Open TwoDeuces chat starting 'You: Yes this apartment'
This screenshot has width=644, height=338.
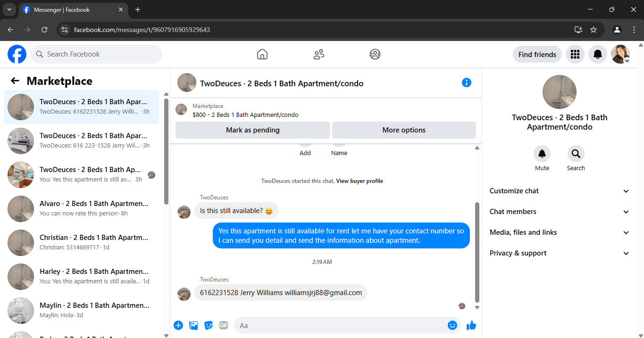[x=81, y=175]
